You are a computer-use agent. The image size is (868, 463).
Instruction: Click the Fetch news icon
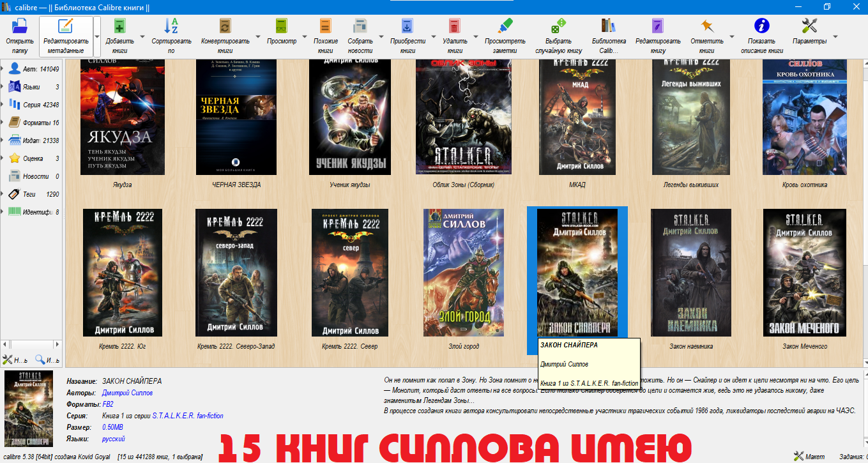tap(360, 26)
